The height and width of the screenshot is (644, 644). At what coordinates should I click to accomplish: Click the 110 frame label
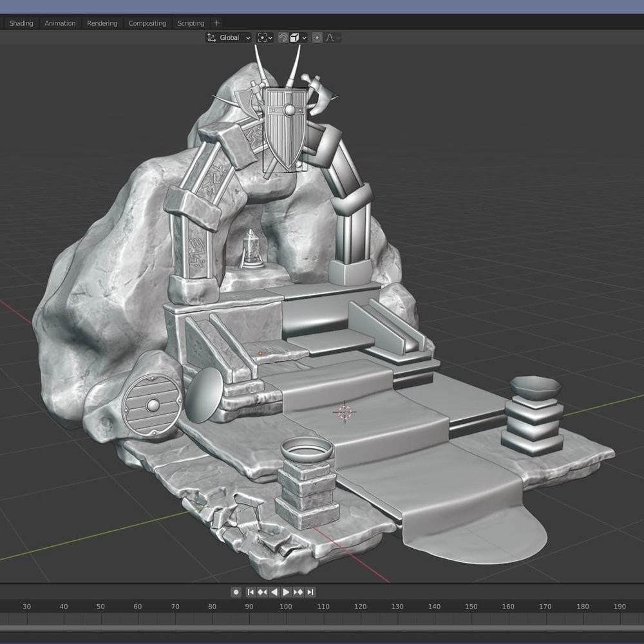tap(323, 606)
